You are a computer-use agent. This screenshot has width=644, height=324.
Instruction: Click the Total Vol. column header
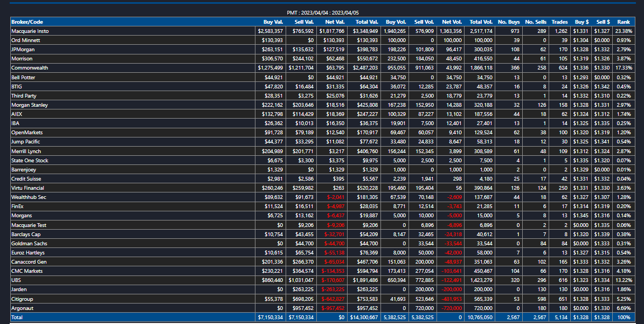(481, 22)
